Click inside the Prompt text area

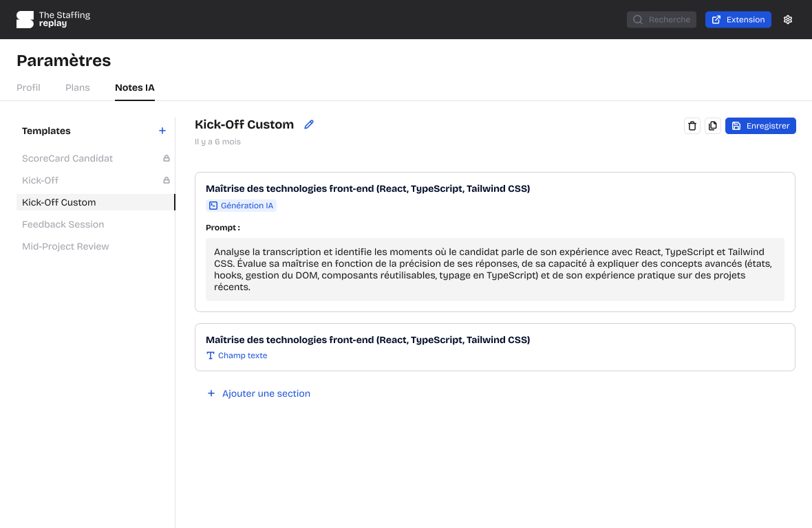coord(495,269)
